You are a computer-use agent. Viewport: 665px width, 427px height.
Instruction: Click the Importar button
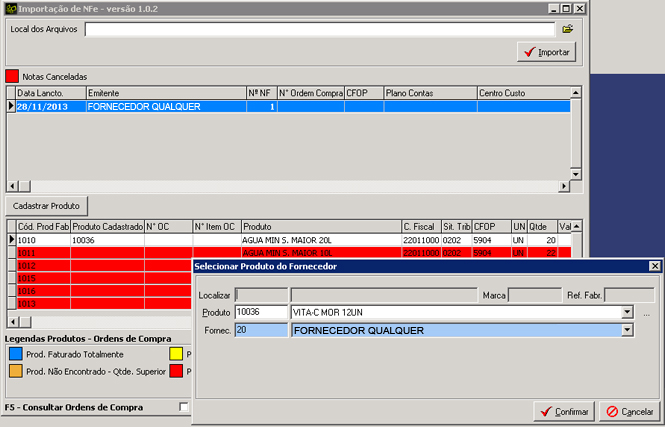point(546,51)
